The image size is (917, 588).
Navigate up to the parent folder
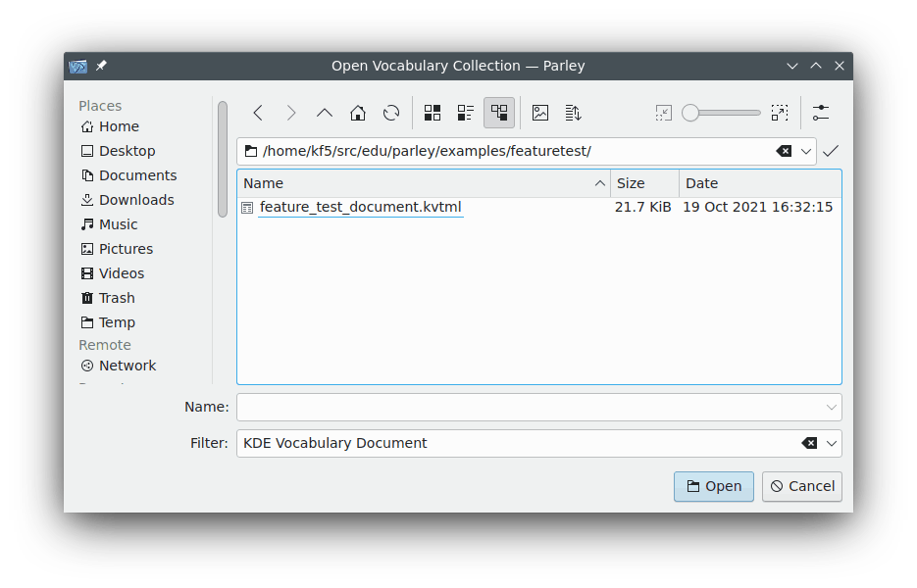coord(325,113)
